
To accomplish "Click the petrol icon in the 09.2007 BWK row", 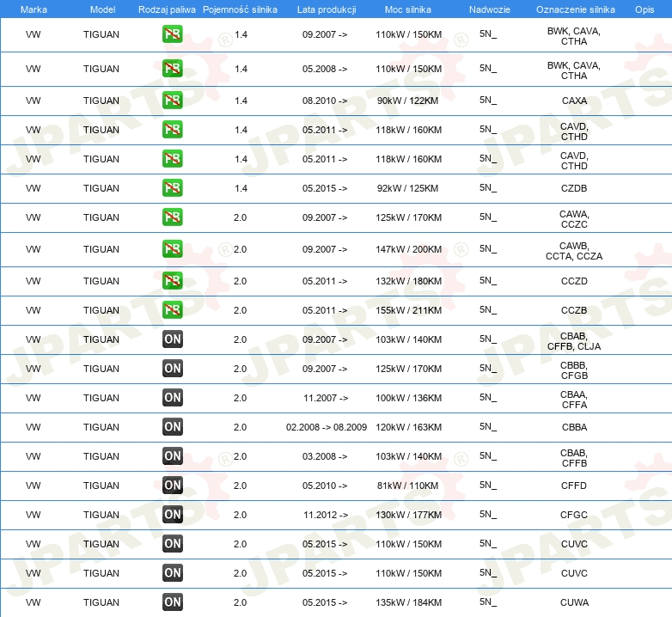I will (x=172, y=34).
